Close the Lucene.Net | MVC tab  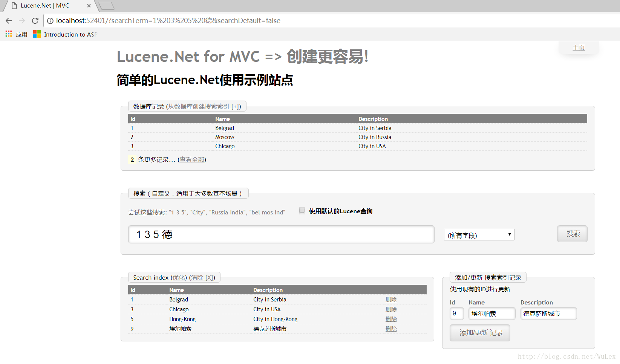click(x=89, y=6)
